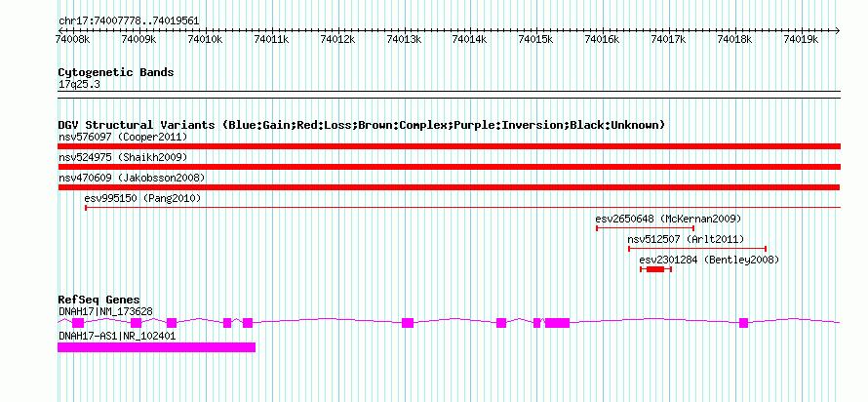Image resolution: width=868 pixels, height=402 pixels.
Task: Click the nsv470609 (Jakobsson2008) red variant bar
Action: (449, 187)
